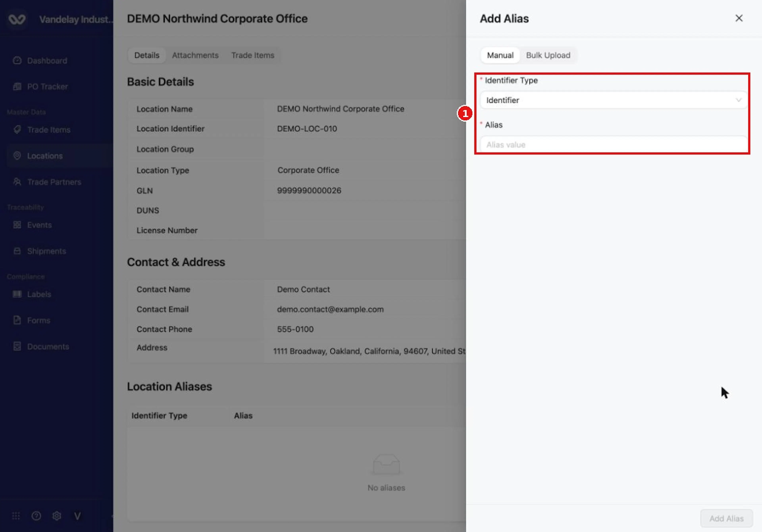Click the Identifier Type column header
The image size is (762, 532).
pos(159,416)
